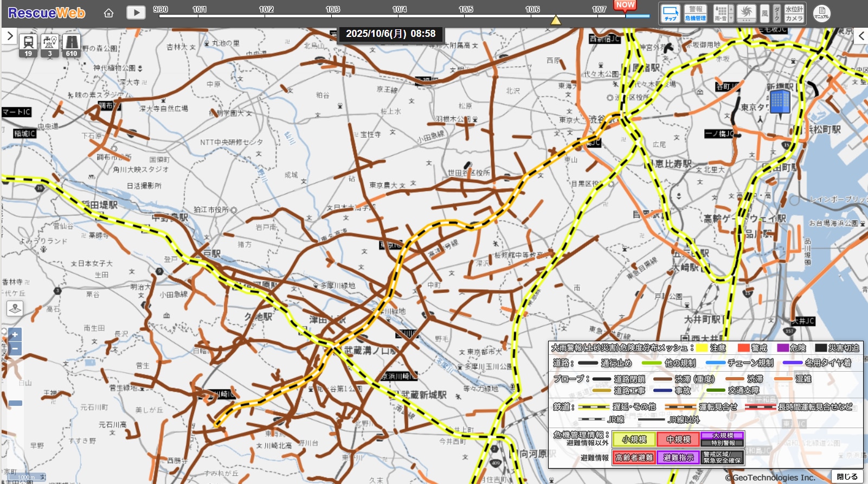This screenshot has height=484, width=868.
Task: Click the home icon in header
Action: (x=109, y=13)
